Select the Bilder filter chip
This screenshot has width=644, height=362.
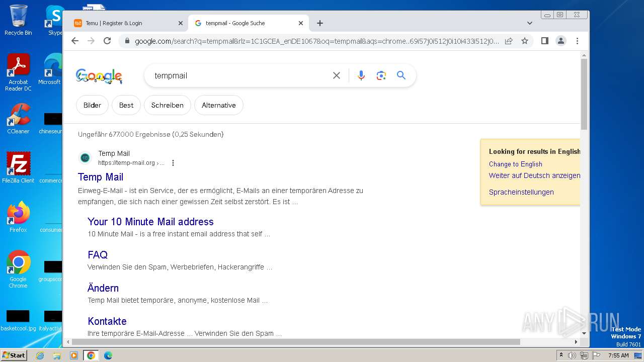[x=92, y=105]
